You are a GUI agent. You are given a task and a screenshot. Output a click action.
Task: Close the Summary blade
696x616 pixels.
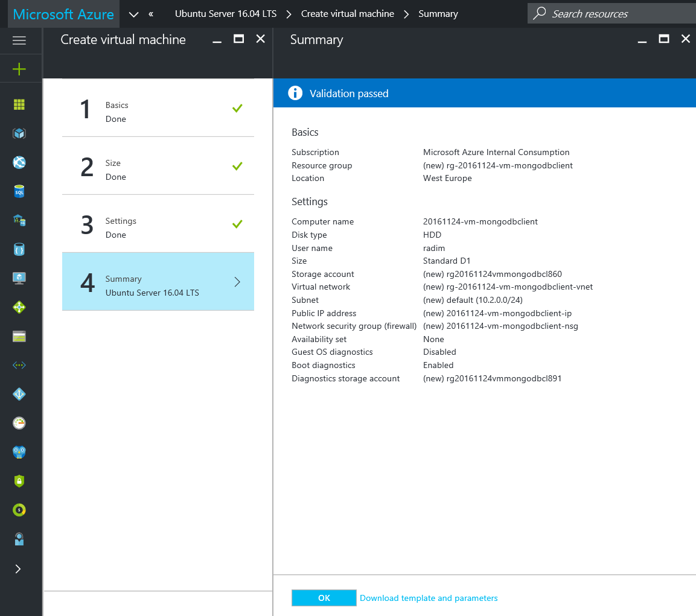[x=686, y=39]
